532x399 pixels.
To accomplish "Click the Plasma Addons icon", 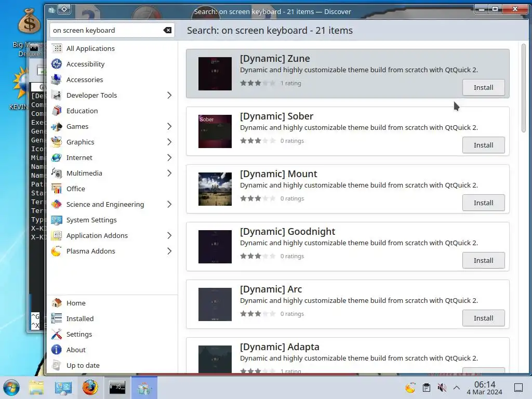I will (x=57, y=251).
